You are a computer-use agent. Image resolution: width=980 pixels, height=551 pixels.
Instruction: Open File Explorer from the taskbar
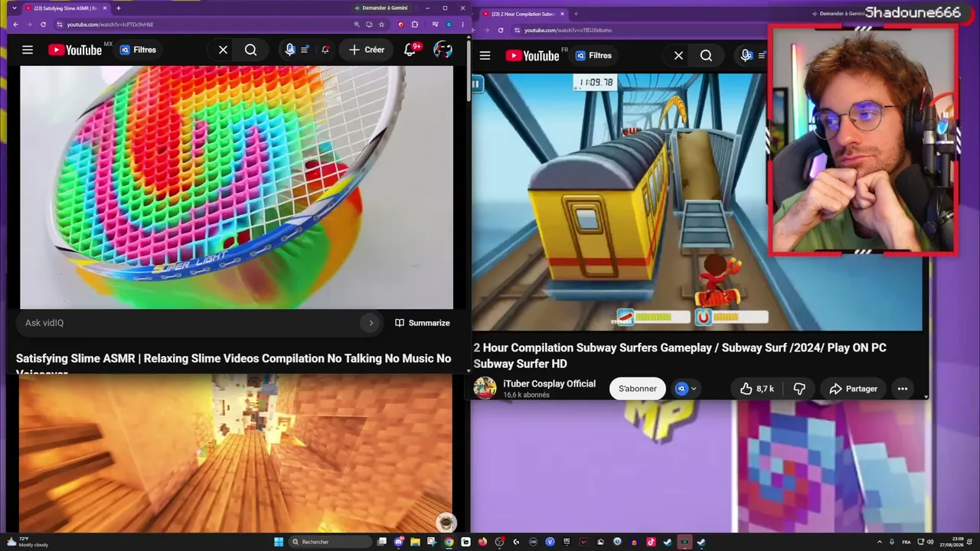[416, 542]
